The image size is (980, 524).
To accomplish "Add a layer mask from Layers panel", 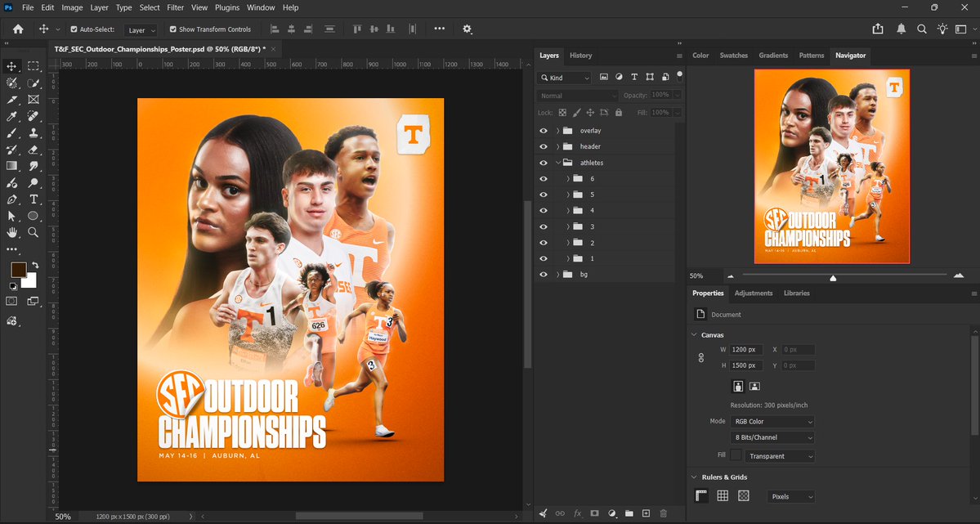I will (594, 513).
